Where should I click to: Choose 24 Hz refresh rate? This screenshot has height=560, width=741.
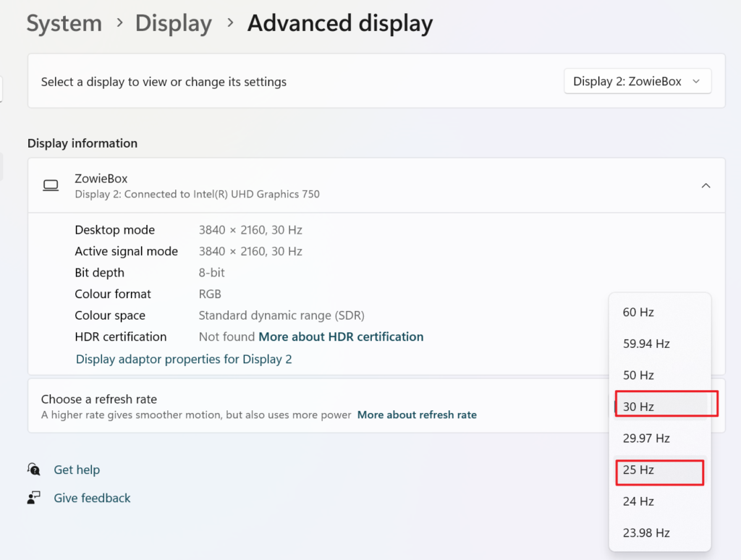pyautogui.click(x=638, y=501)
